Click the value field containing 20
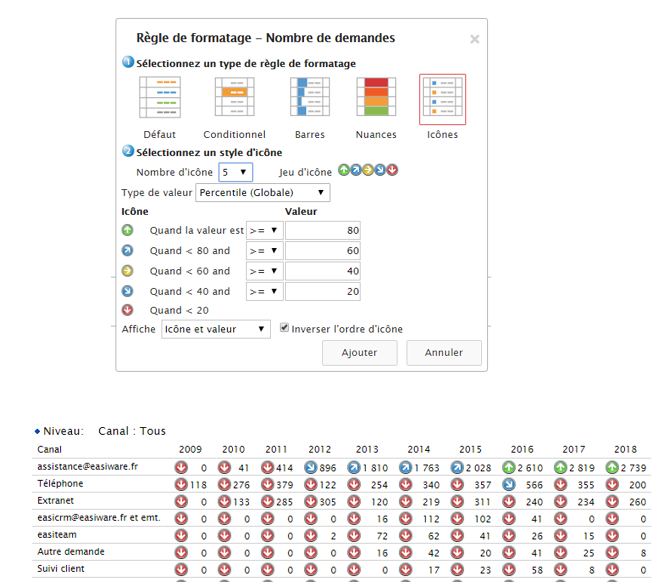Viewport: 662px width, 588px height. pyautogui.click(x=323, y=292)
